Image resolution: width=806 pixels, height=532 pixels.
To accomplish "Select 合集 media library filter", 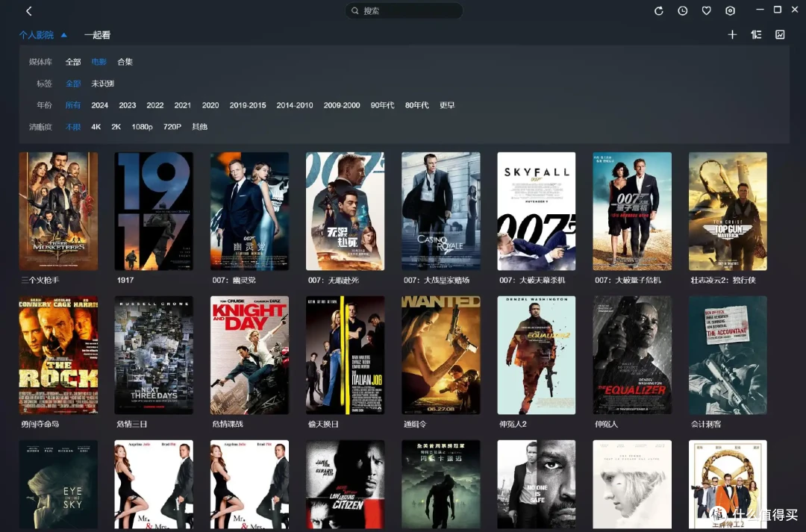I will (125, 62).
